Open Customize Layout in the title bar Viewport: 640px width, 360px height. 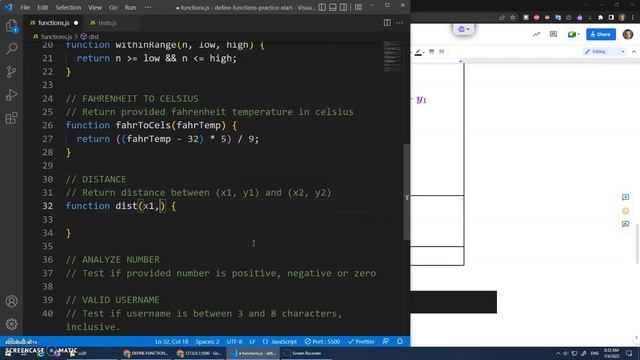pos(358,7)
